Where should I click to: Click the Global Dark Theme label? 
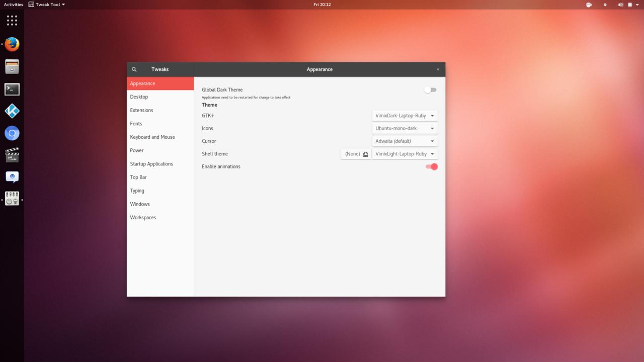222,89
